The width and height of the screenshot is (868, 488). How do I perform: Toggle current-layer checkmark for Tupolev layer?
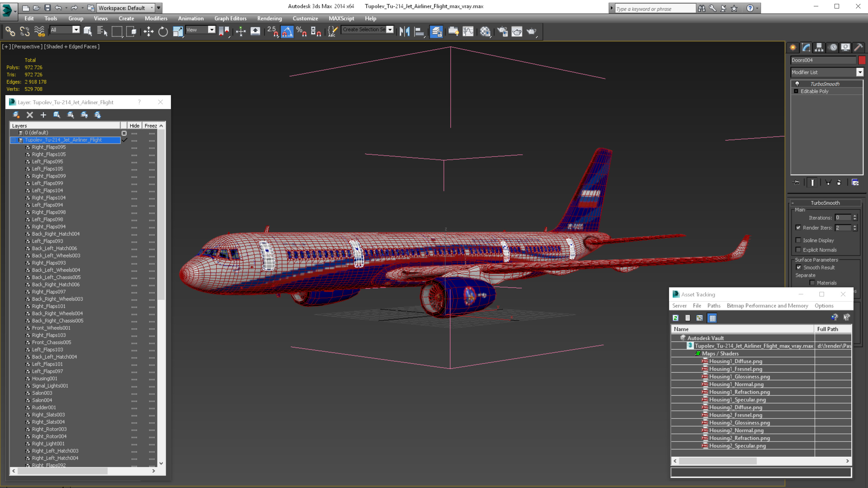coord(124,140)
